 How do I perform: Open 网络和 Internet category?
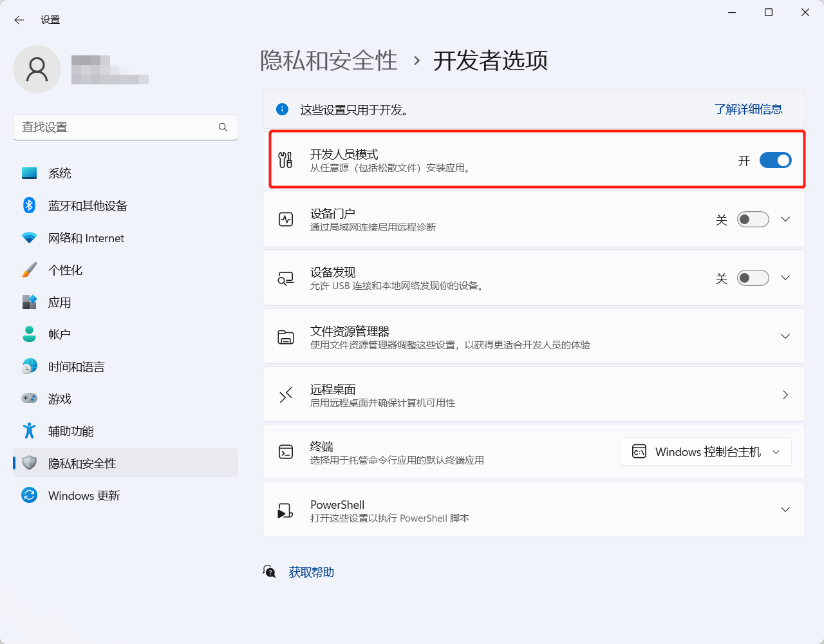[x=126, y=238]
